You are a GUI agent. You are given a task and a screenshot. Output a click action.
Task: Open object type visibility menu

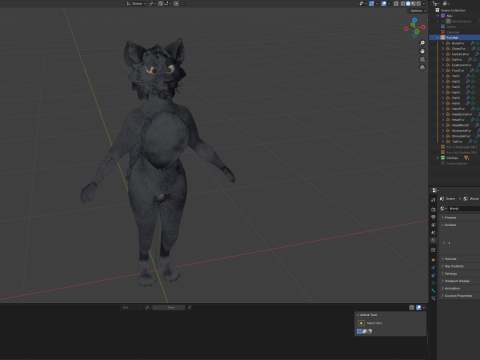pos(362,3)
